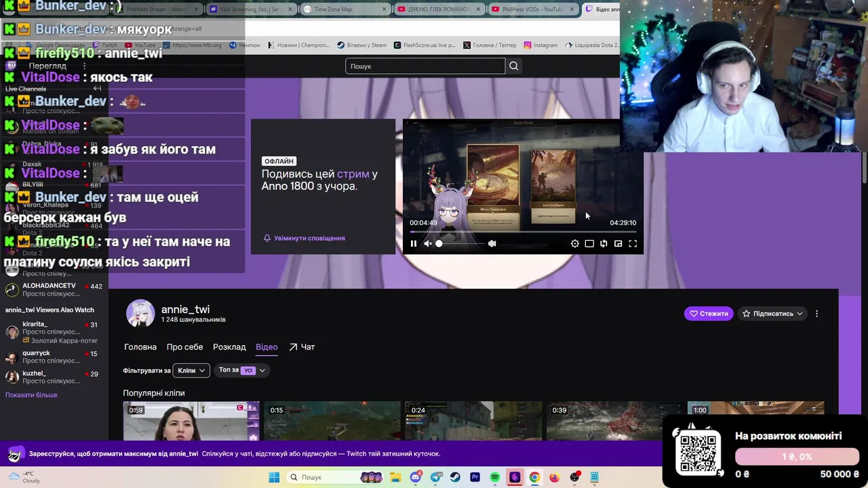Open kuzhel_ channel in sidebar
The image size is (868, 488).
[x=54, y=377]
